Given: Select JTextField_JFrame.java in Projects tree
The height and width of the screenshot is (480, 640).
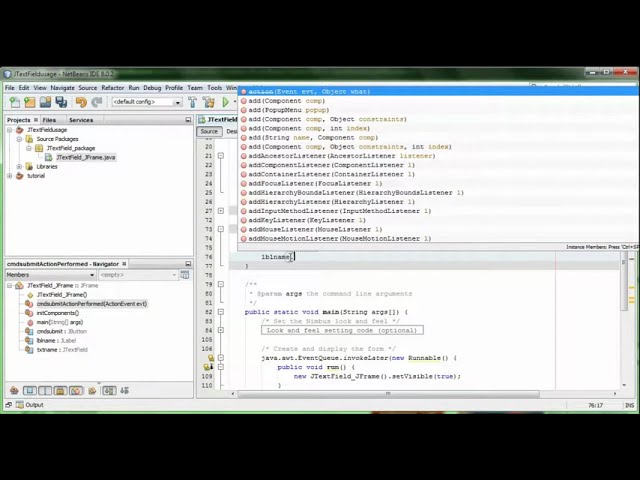Looking at the screenshot, I should tap(86, 157).
